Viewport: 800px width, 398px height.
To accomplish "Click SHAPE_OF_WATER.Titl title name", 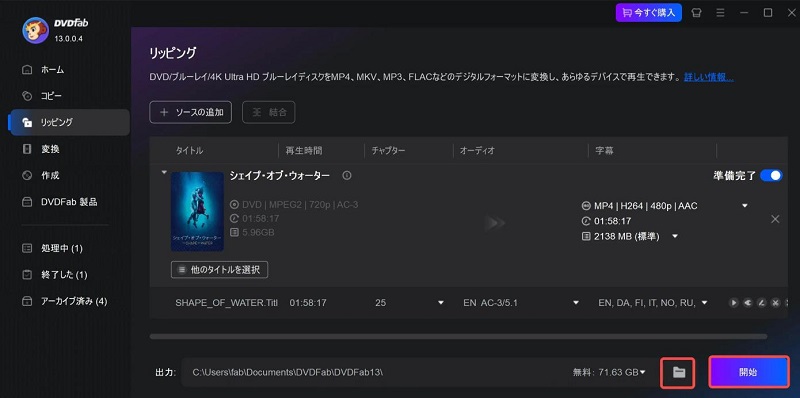I will pos(227,303).
